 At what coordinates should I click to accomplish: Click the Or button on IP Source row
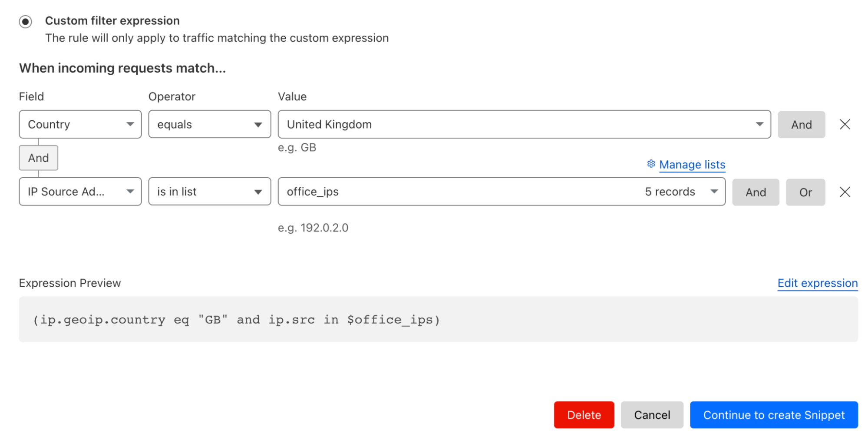click(805, 192)
